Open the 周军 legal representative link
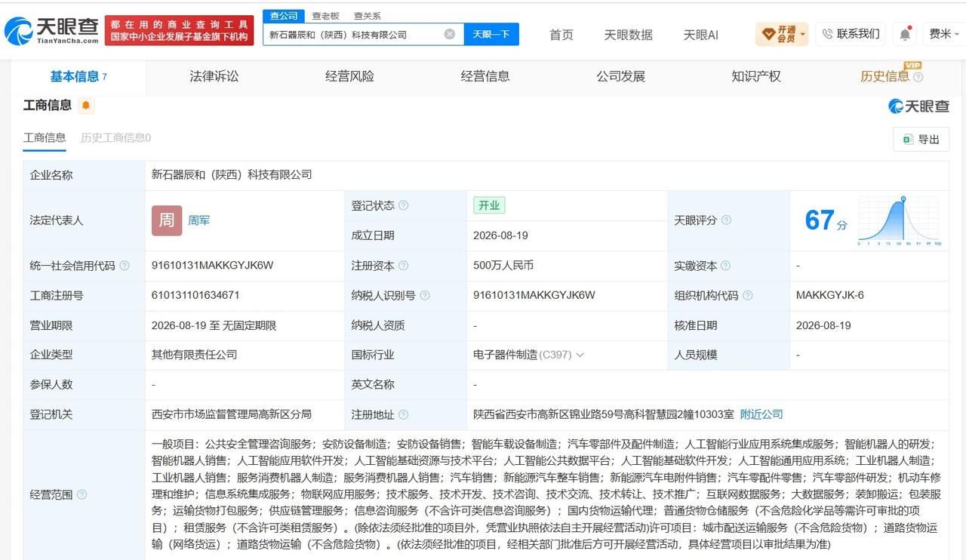The image size is (966, 560). [x=198, y=220]
